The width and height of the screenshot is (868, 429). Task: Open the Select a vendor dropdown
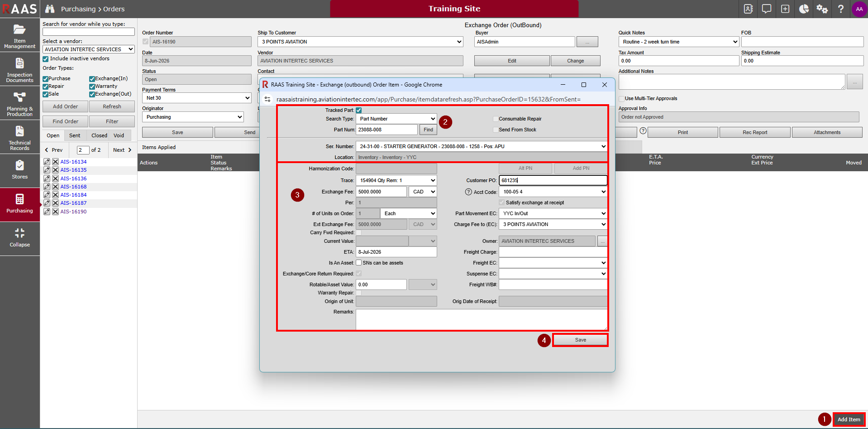[x=89, y=49]
